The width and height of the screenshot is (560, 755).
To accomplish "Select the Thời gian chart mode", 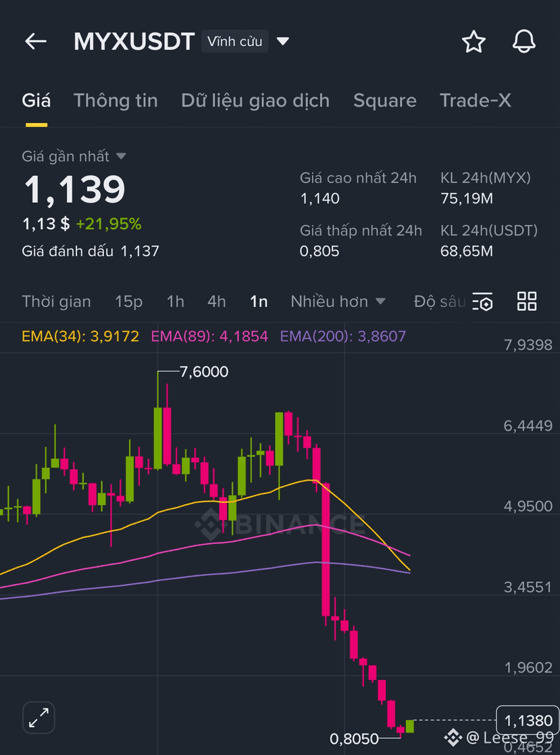I will point(56,301).
